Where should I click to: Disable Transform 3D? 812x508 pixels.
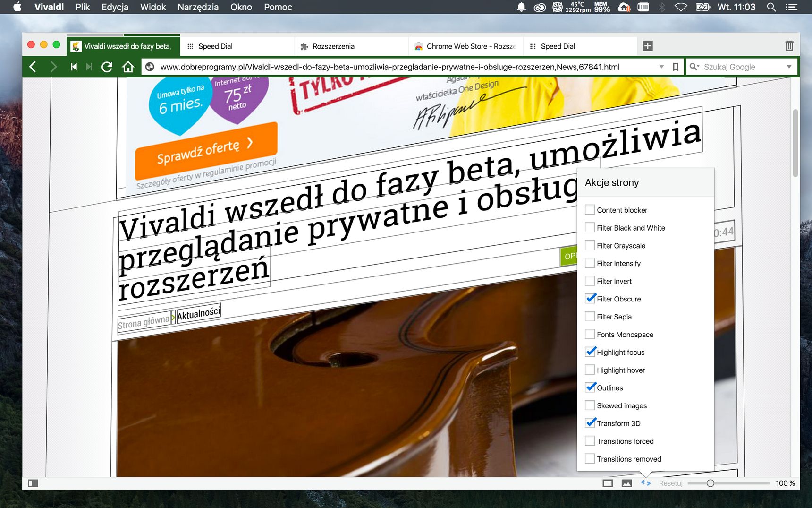(590, 423)
